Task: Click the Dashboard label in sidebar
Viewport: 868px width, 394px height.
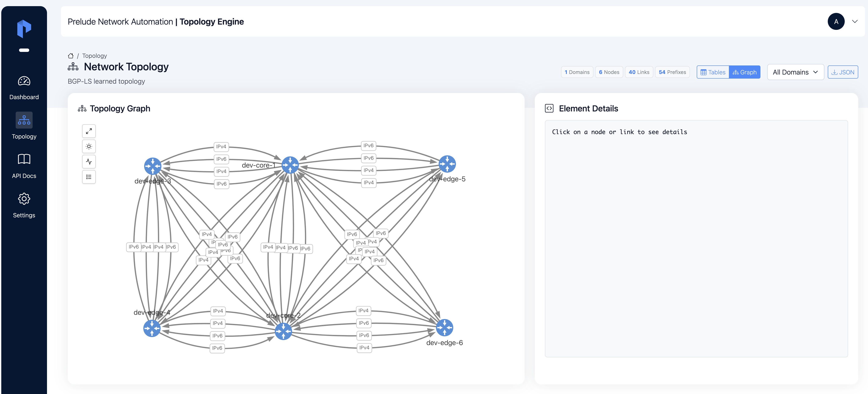Action: pyautogui.click(x=24, y=97)
